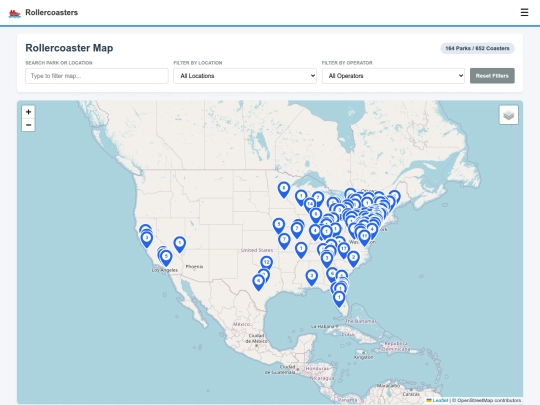The width and height of the screenshot is (540, 405).
Task: Click the parks and coasters count badge
Action: pos(477,48)
